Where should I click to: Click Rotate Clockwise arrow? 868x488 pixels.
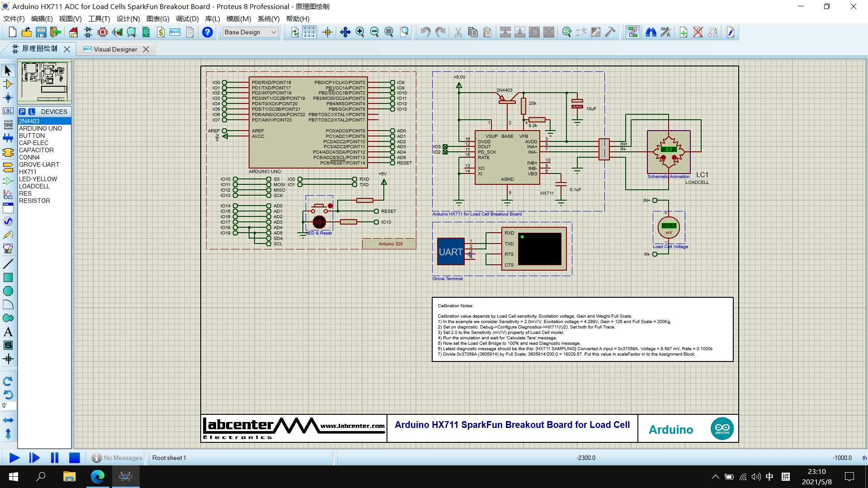8,381
